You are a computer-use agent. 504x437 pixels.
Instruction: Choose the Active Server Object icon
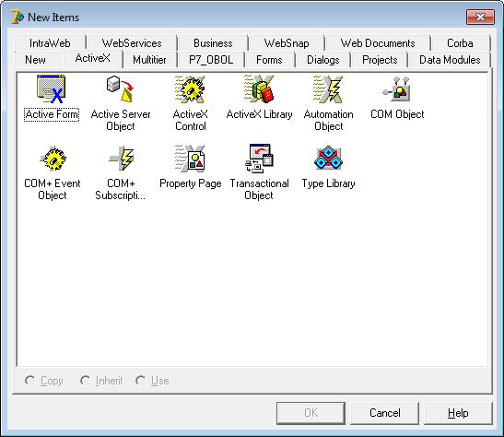tap(121, 89)
